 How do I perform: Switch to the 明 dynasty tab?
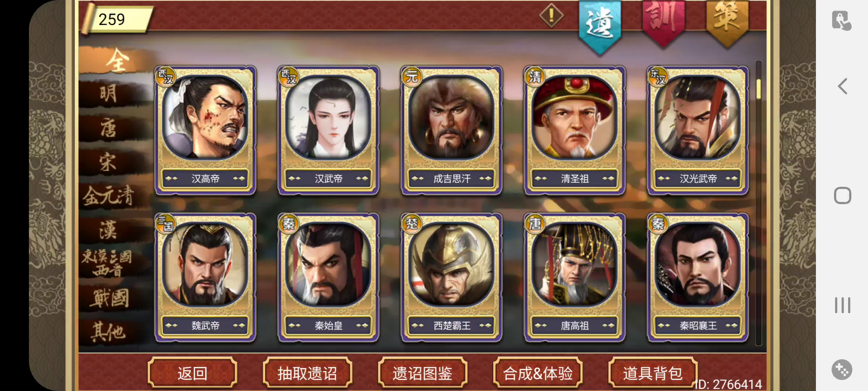click(x=109, y=93)
